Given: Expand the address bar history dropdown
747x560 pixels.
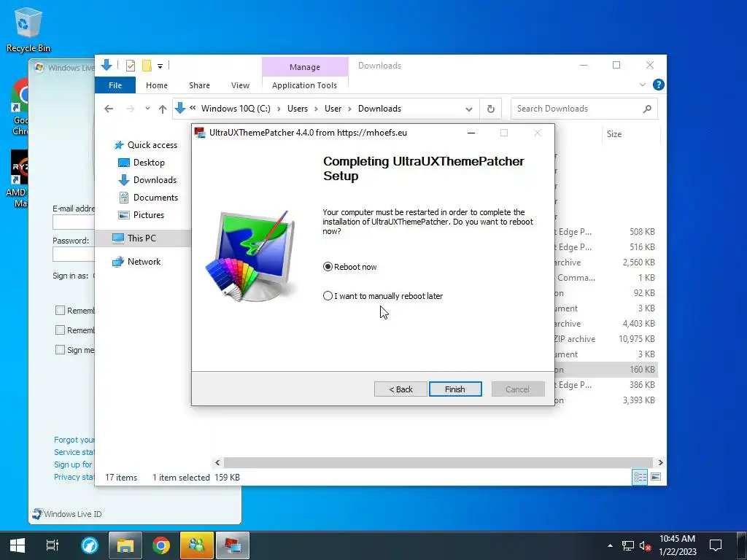Looking at the screenshot, I should point(469,109).
